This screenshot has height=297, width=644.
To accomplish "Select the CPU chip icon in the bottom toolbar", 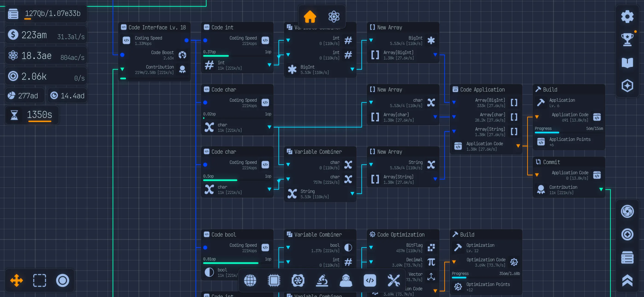I will (274, 280).
